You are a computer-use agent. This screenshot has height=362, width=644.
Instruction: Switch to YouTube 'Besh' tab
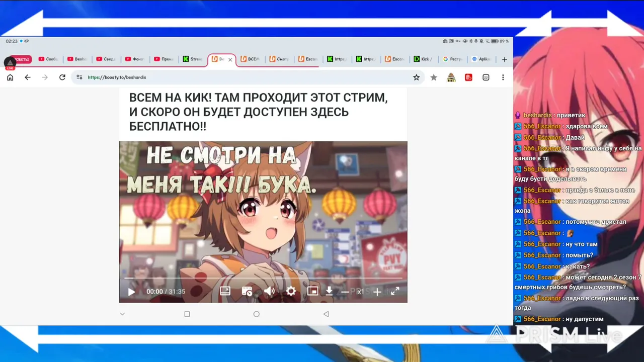point(77,59)
